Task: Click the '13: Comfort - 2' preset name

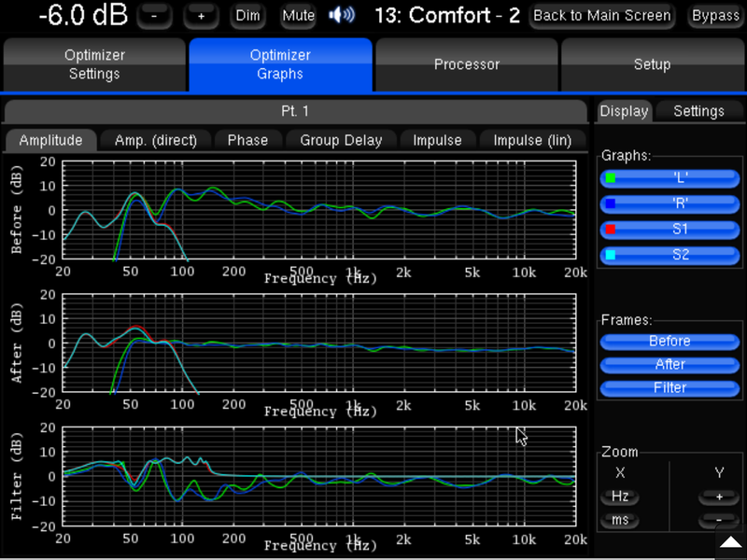Action: click(447, 16)
